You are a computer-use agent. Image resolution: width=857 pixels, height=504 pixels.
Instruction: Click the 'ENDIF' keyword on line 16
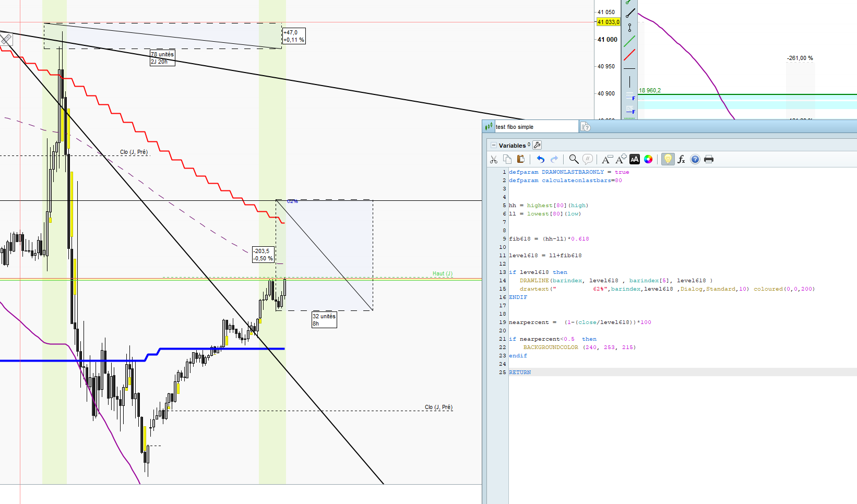point(518,297)
